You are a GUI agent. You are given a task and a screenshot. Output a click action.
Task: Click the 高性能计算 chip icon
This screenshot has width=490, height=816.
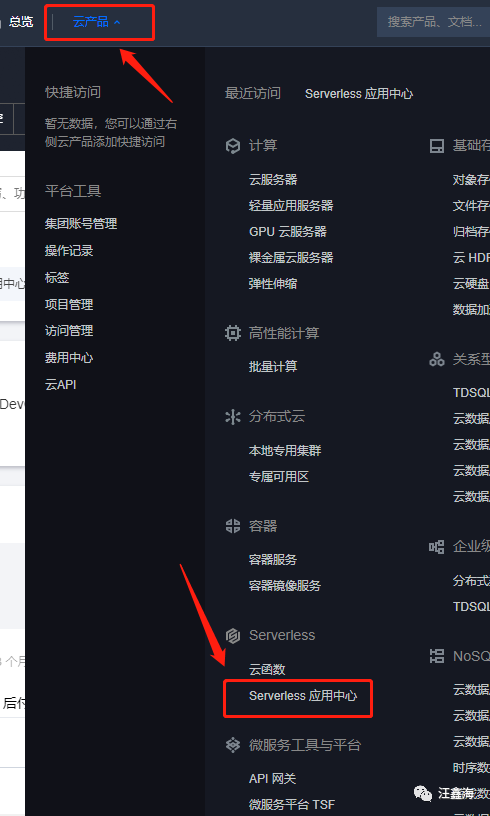click(233, 333)
